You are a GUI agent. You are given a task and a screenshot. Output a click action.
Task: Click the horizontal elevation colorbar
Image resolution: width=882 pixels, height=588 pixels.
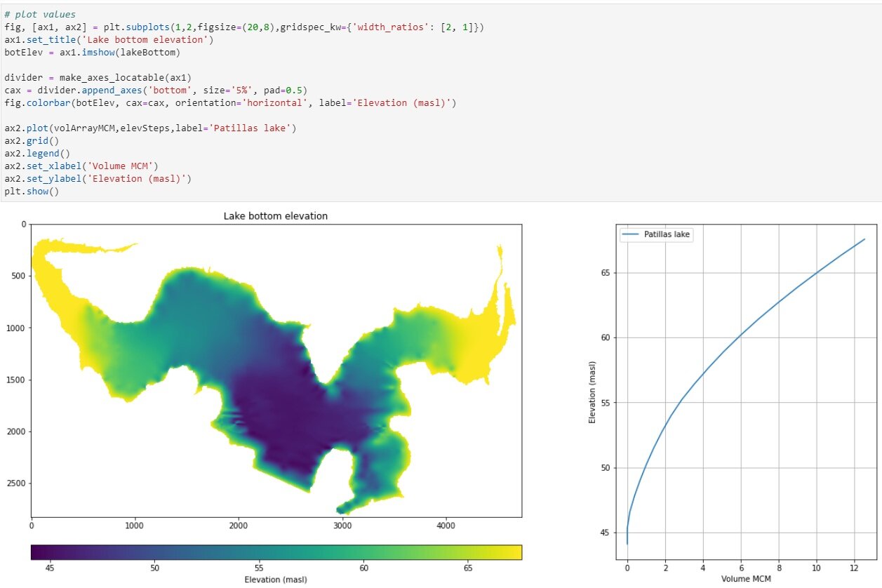coord(276,552)
